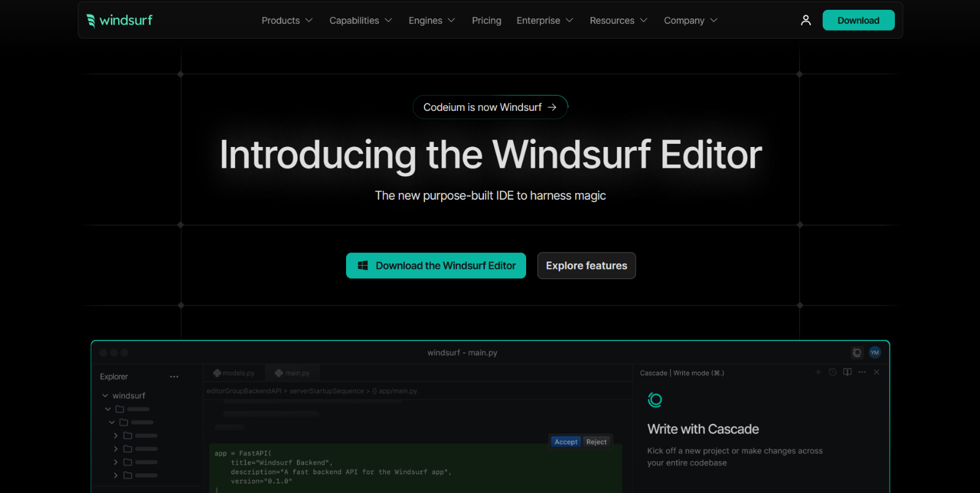Open the Cascade history clock icon
980x493 pixels.
pyautogui.click(x=832, y=372)
